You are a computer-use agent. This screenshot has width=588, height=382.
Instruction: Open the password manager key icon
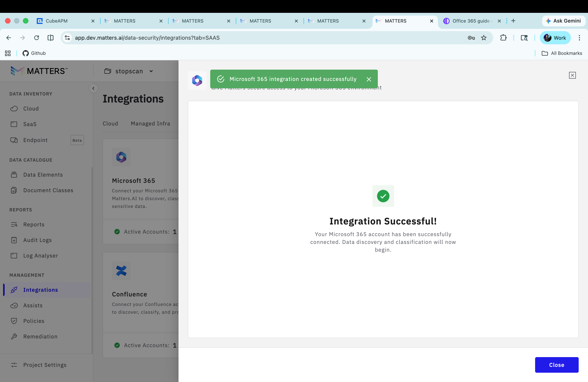coord(471,38)
